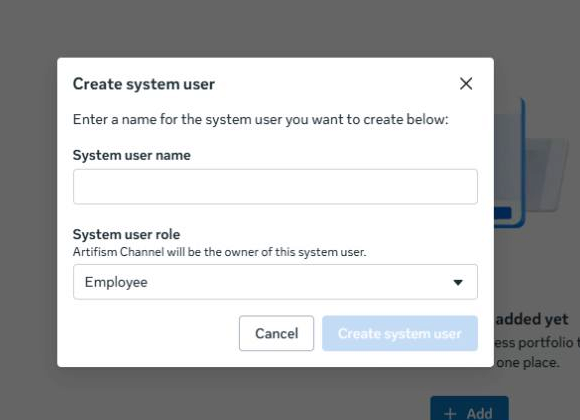Focus the System user name field

pos(275,187)
